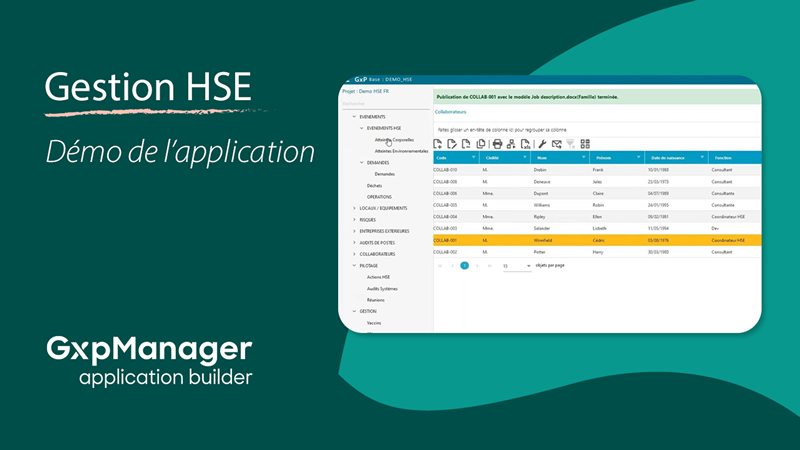800x450 pixels.
Task: Open the Civilité column filter arrow
Action: (x=524, y=157)
